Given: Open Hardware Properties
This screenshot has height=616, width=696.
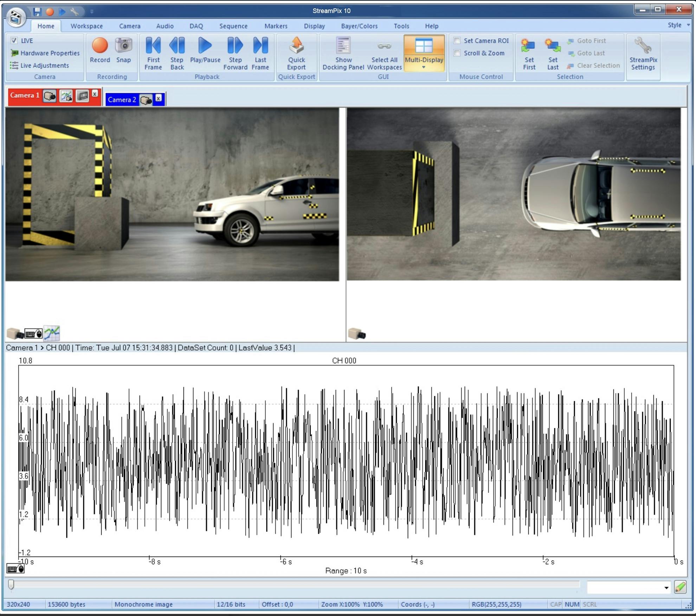Looking at the screenshot, I should tap(50, 53).
